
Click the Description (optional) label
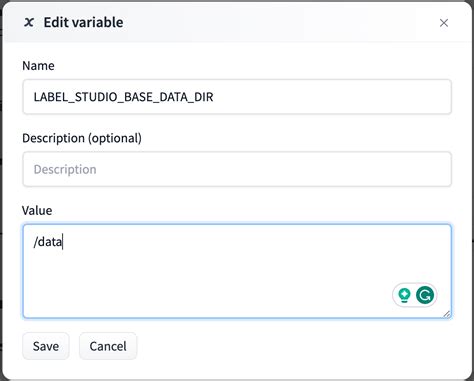click(x=82, y=138)
